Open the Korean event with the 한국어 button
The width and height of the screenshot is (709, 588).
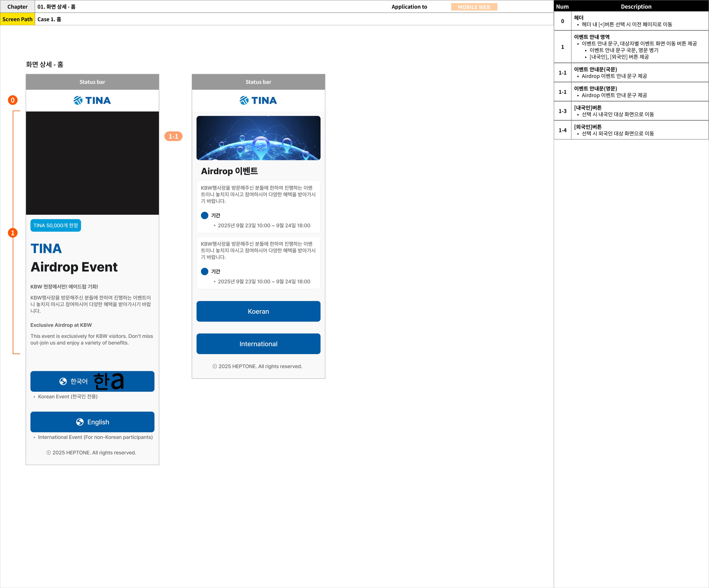click(93, 382)
